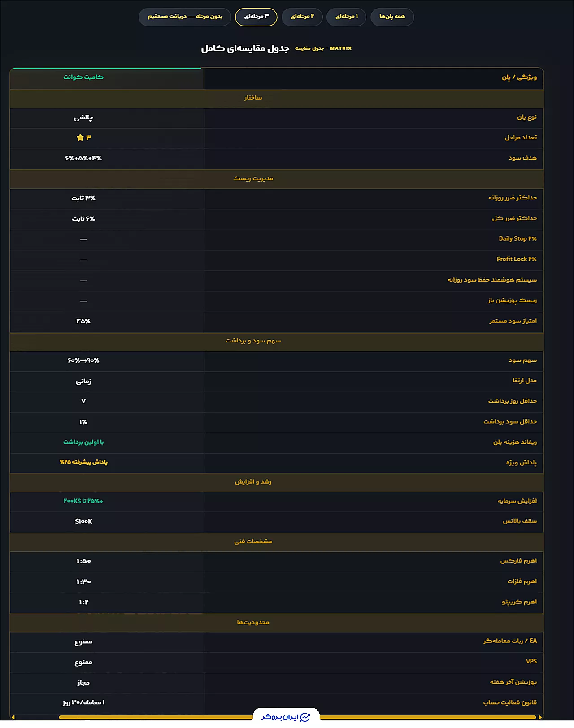The width and height of the screenshot is (574, 728).
Task: Click the left arrow of horizontal scrollbar
Action: pos(13,717)
